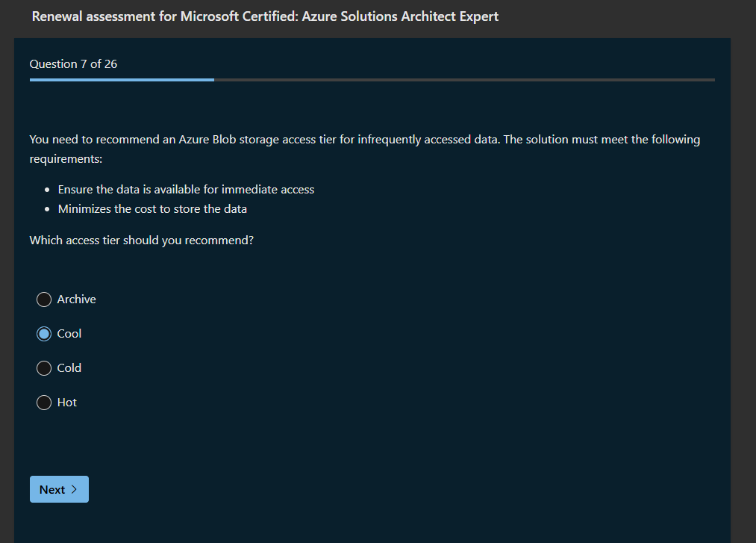Screen dimensions: 756x543
Task: Click the word 'requirements:' in the question
Action: click(66, 159)
